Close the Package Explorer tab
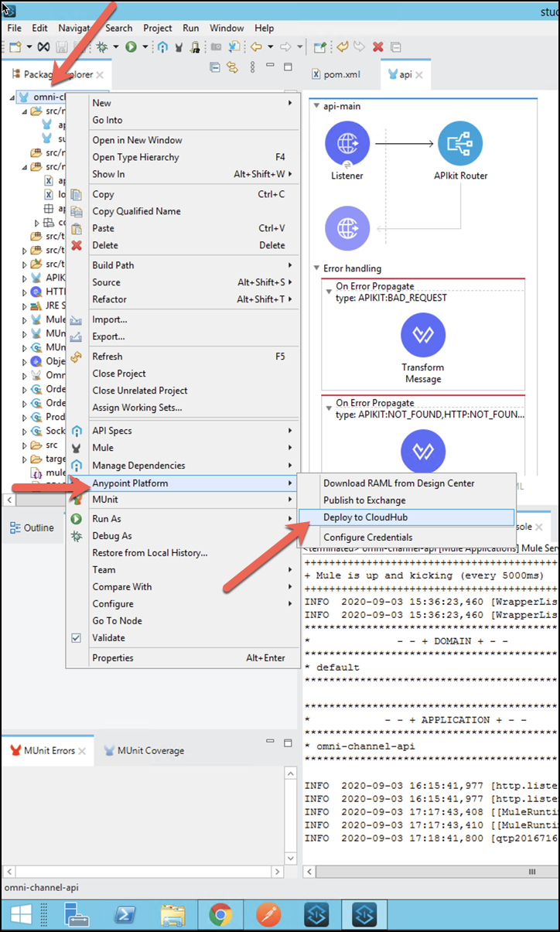560x932 pixels. pos(100,75)
